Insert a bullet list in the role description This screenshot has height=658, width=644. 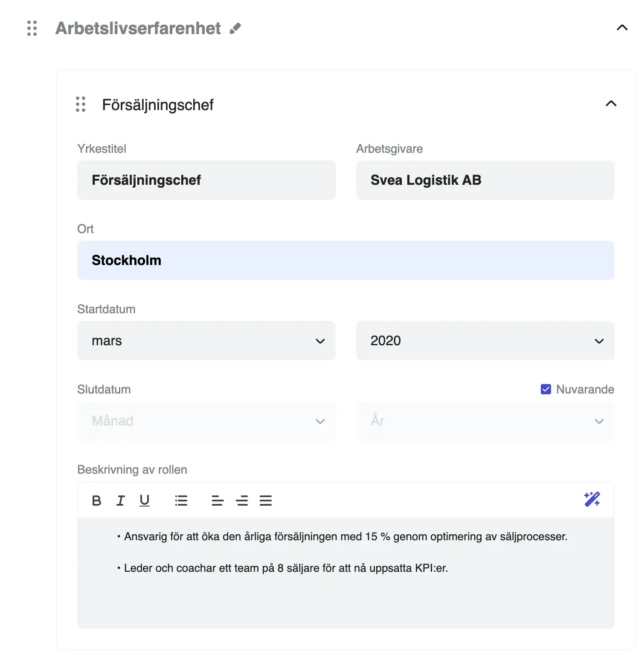[x=181, y=500]
